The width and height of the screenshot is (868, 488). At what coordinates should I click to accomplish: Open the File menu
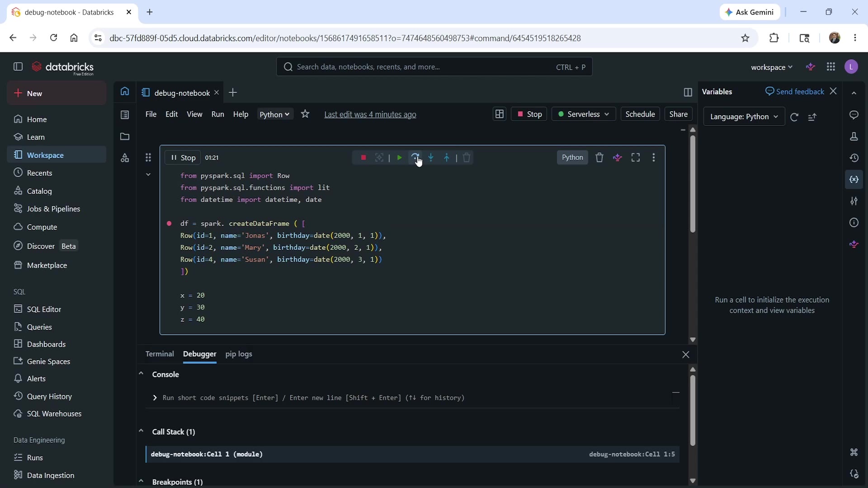click(x=151, y=114)
